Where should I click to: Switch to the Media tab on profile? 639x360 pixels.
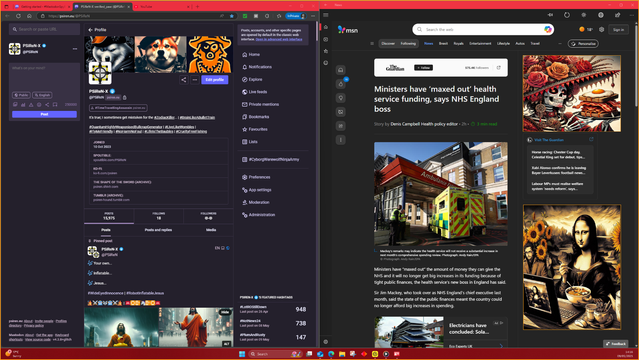tap(211, 230)
